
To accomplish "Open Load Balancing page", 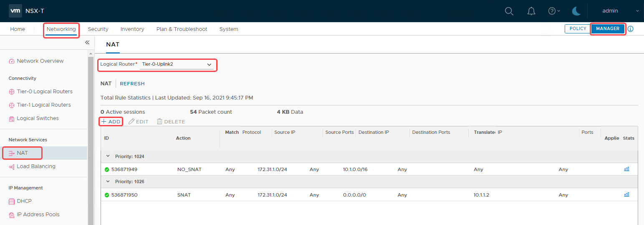I will (x=36, y=166).
